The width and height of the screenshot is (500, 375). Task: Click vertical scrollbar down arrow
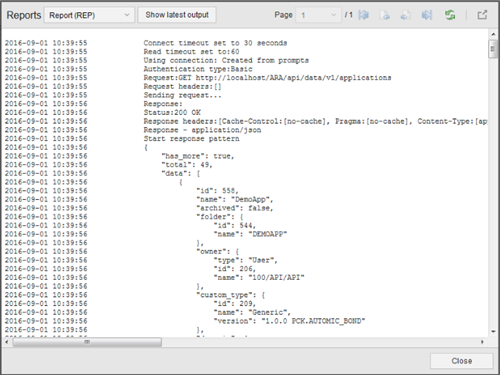[x=493, y=331]
